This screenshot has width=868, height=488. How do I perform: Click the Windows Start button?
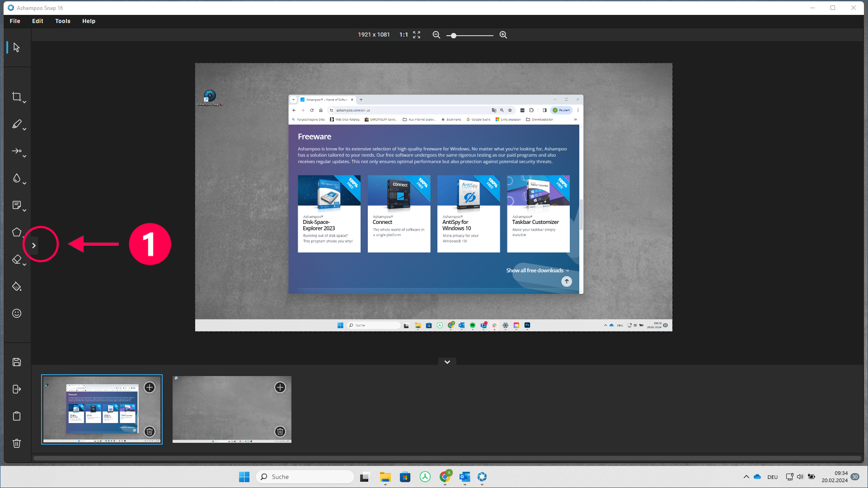click(244, 477)
